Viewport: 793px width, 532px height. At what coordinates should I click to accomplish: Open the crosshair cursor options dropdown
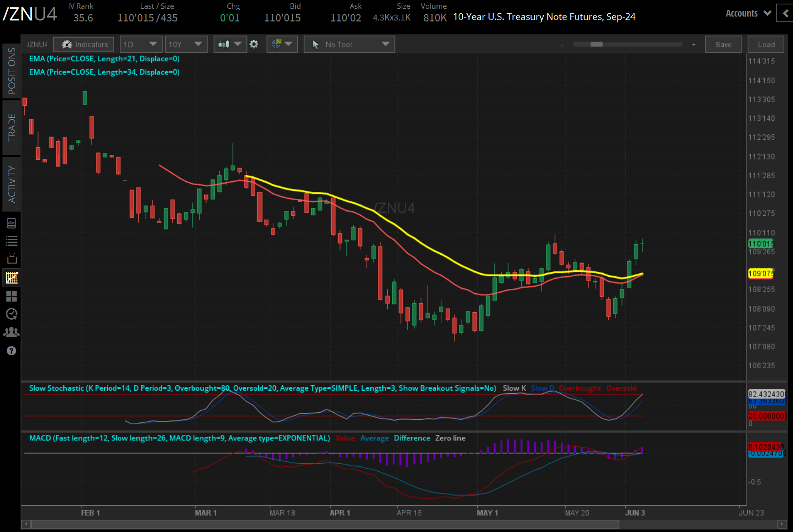tap(282, 44)
